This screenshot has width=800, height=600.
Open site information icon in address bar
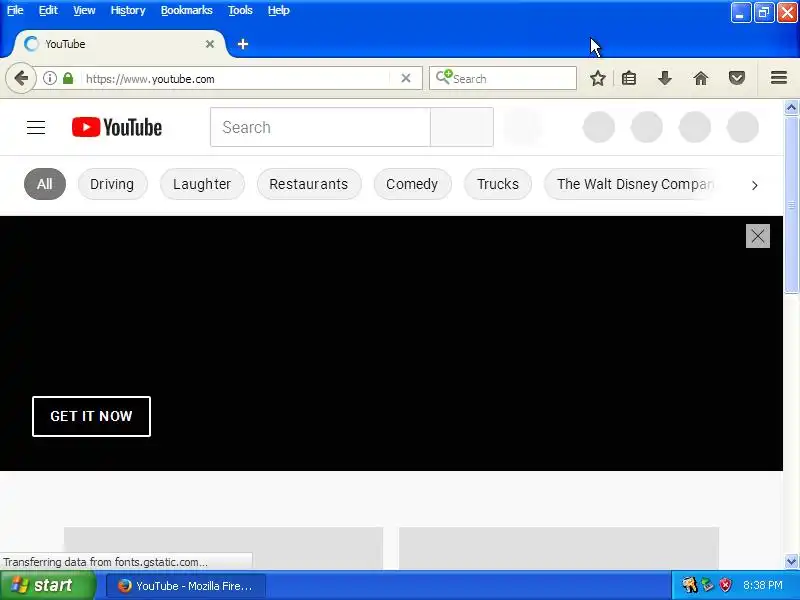[x=49, y=79]
